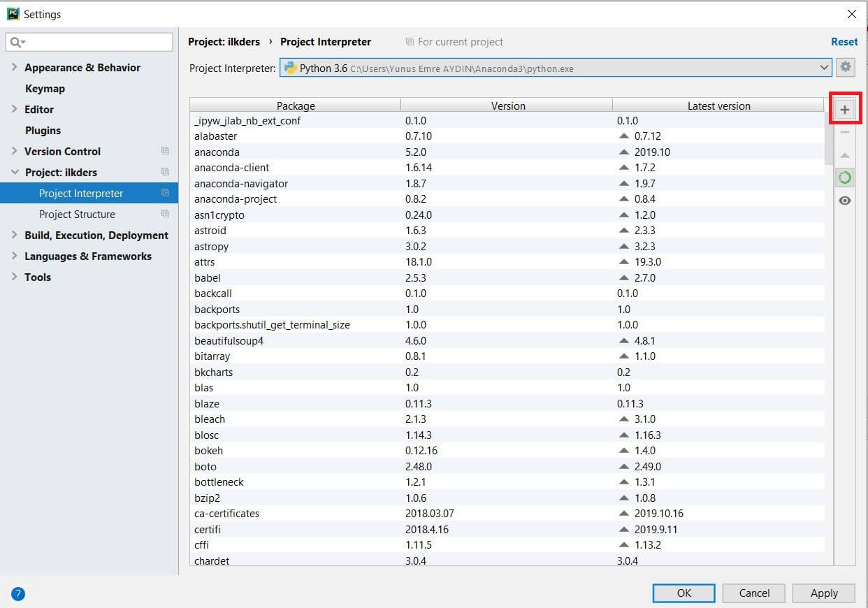Toggle the green Conda environments button

click(845, 178)
